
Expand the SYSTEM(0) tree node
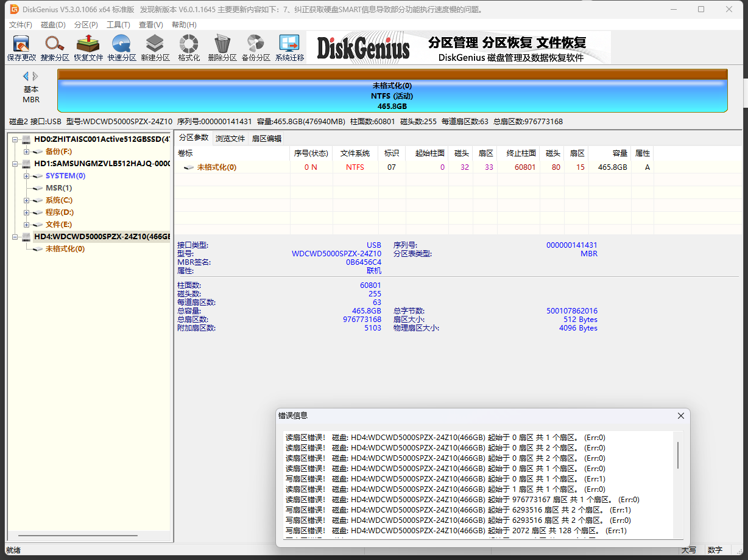click(26, 176)
